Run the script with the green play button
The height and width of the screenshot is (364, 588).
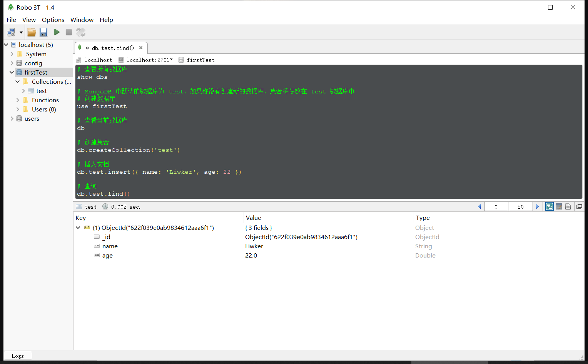(57, 32)
